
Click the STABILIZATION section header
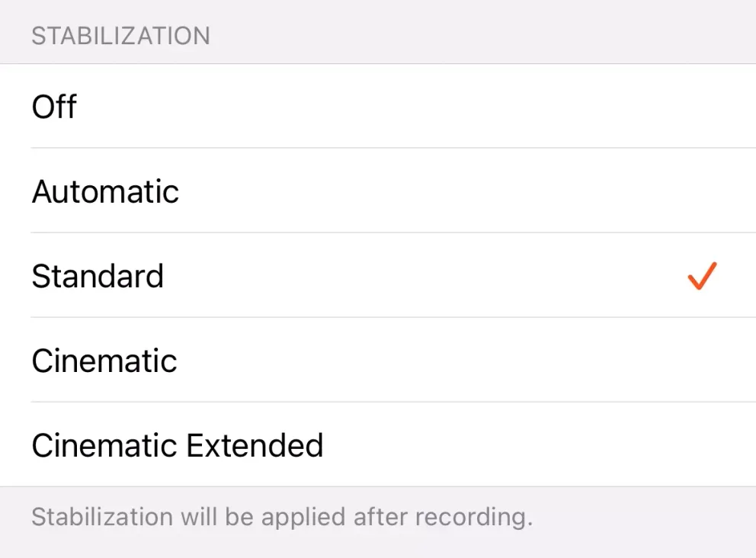click(120, 35)
